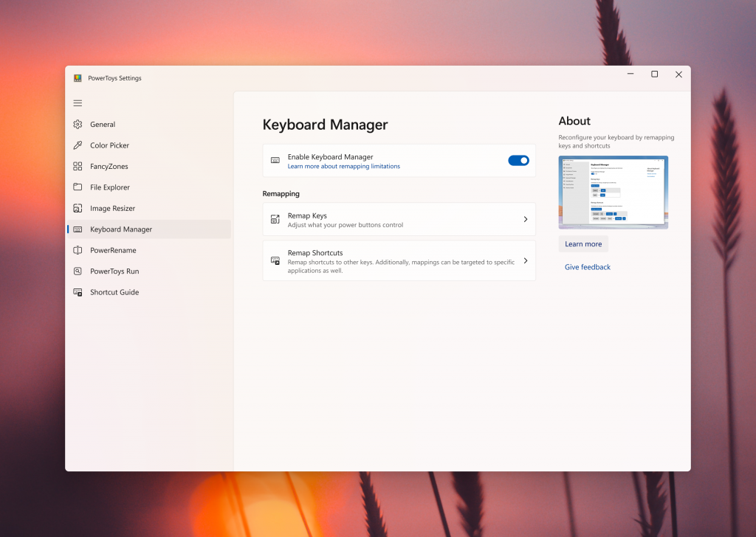Click the File Explorer folder icon

click(78, 187)
